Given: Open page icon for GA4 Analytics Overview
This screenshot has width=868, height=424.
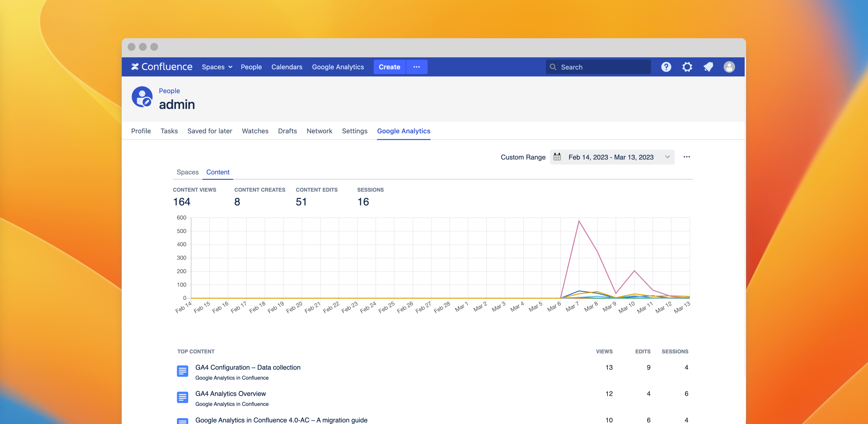Looking at the screenshot, I should pos(182,397).
